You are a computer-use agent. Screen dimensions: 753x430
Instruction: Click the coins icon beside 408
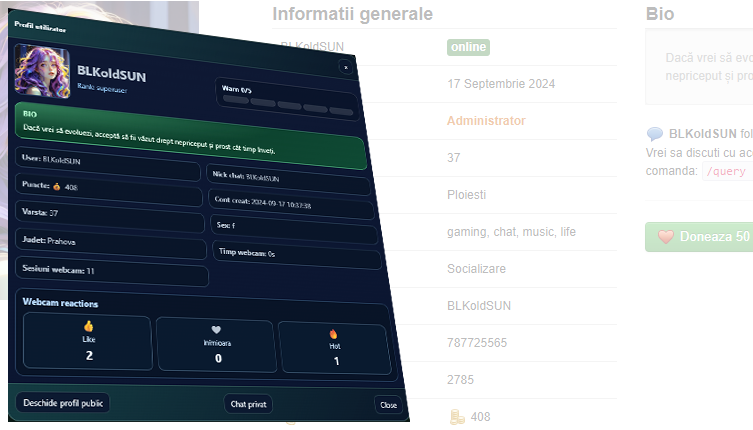(457, 417)
